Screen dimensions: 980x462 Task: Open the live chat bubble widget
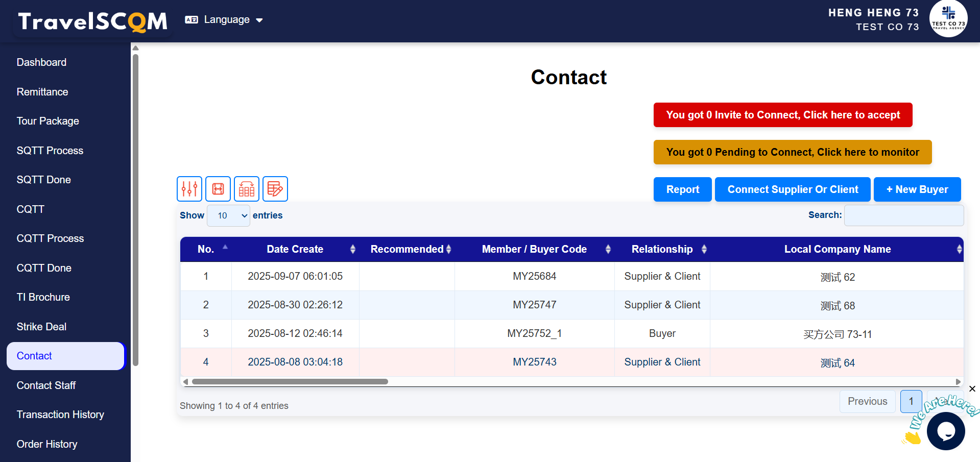click(x=945, y=431)
